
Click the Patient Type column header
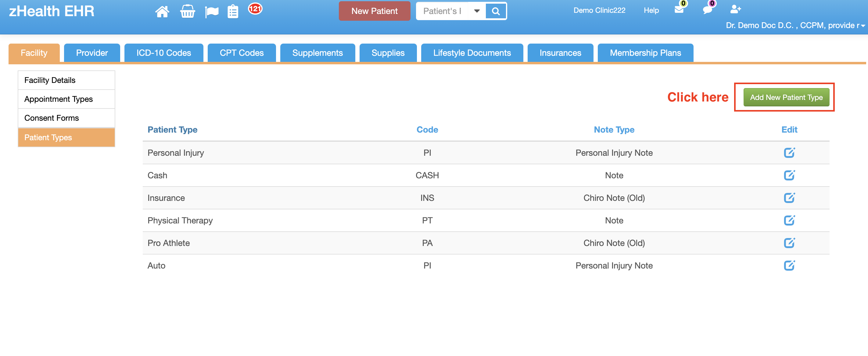tap(173, 130)
